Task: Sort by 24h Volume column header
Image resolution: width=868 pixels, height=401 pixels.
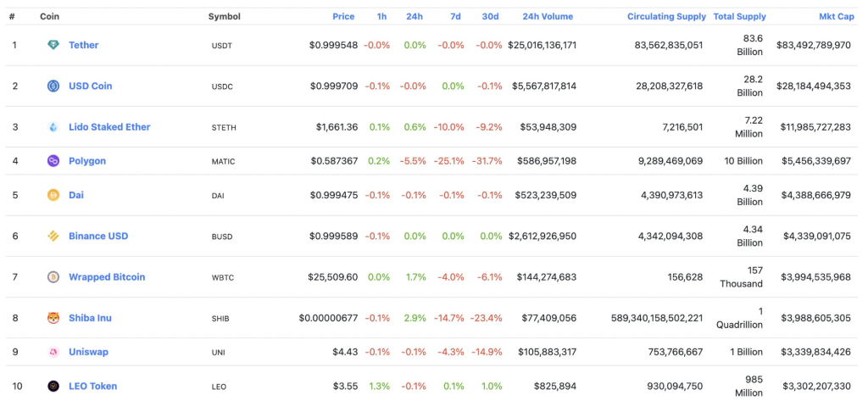Action: tap(548, 16)
